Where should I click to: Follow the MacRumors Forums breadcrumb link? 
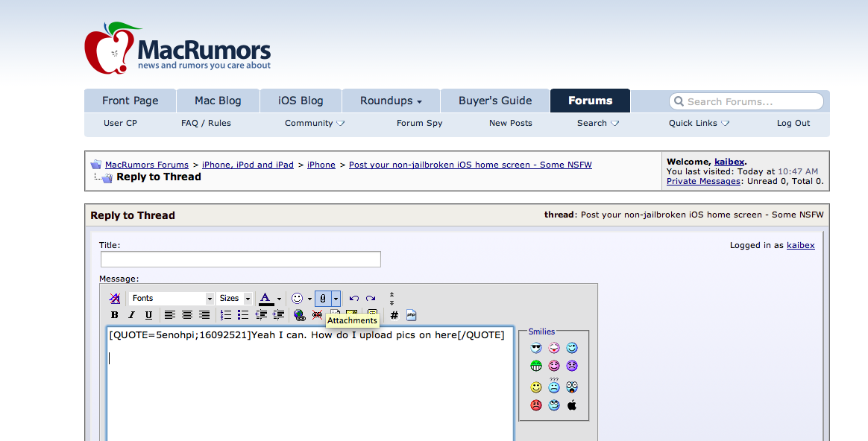point(147,165)
